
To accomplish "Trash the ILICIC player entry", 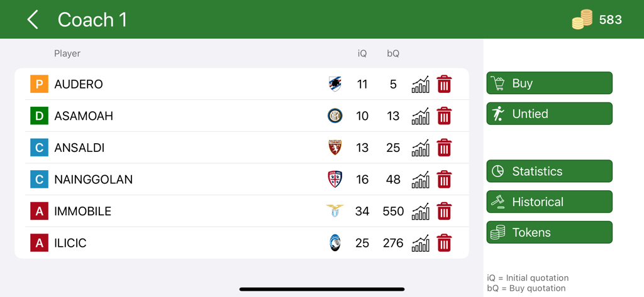I will pyautogui.click(x=444, y=243).
